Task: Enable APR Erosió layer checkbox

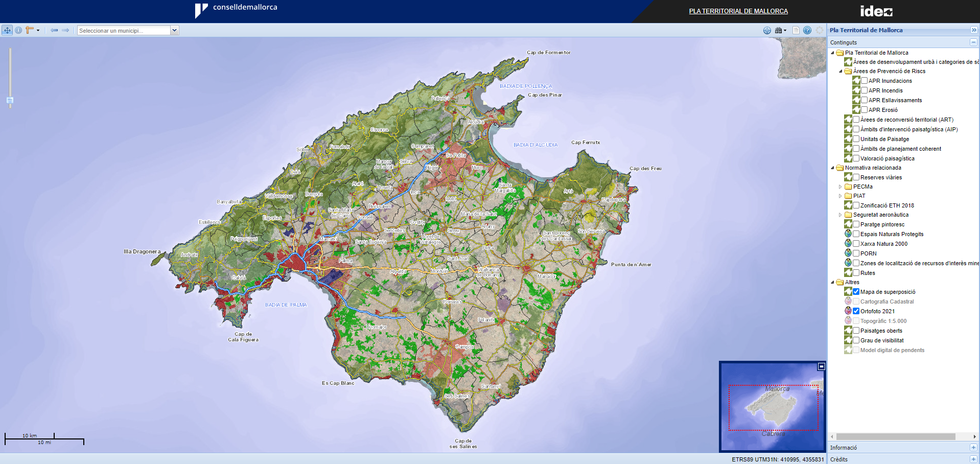Action: click(x=865, y=110)
